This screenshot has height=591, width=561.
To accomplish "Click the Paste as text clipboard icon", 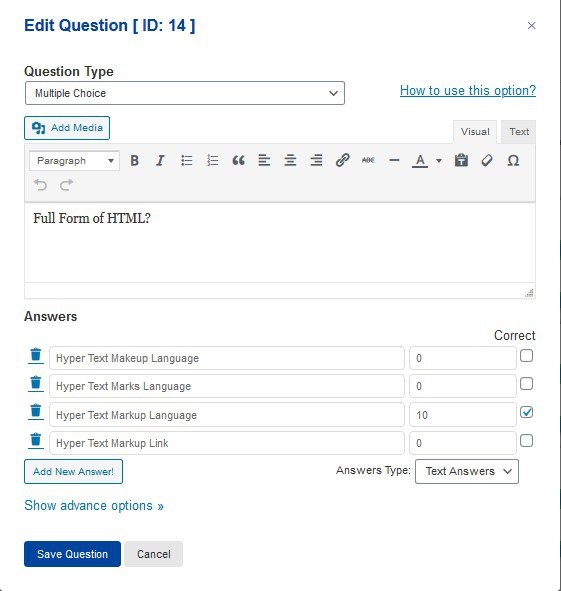I will pyautogui.click(x=461, y=161).
